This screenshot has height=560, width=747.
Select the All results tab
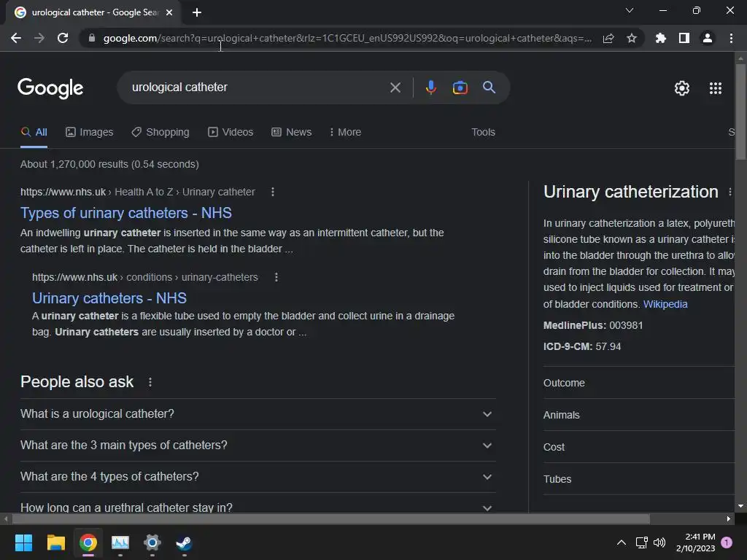(x=34, y=132)
